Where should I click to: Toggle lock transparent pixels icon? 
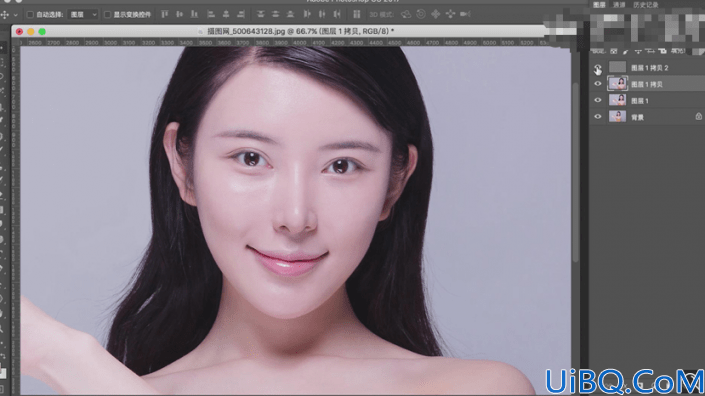614,52
